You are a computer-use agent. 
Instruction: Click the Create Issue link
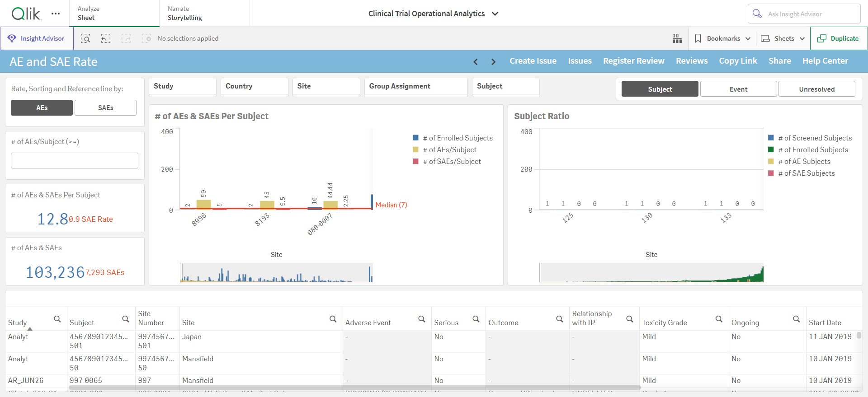coord(533,61)
